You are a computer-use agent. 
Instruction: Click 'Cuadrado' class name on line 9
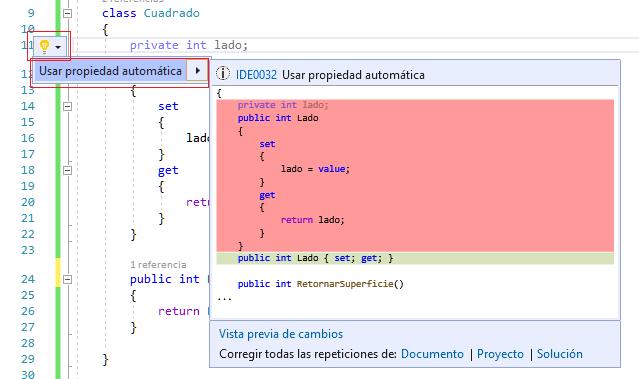tap(172, 13)
